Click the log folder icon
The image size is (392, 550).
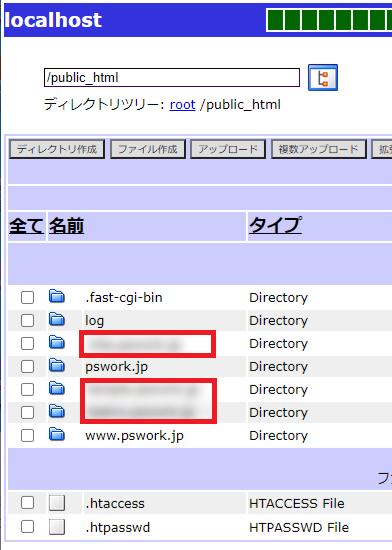point(57,320)
